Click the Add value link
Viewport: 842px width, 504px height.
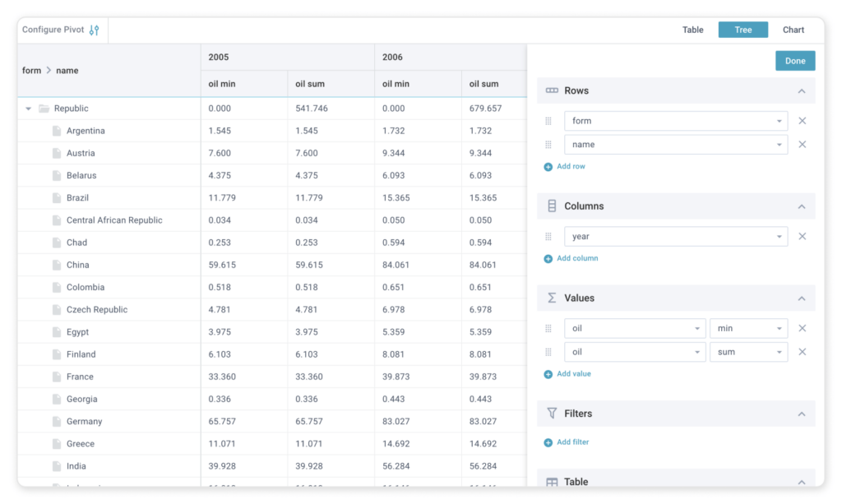click(573, 374)
